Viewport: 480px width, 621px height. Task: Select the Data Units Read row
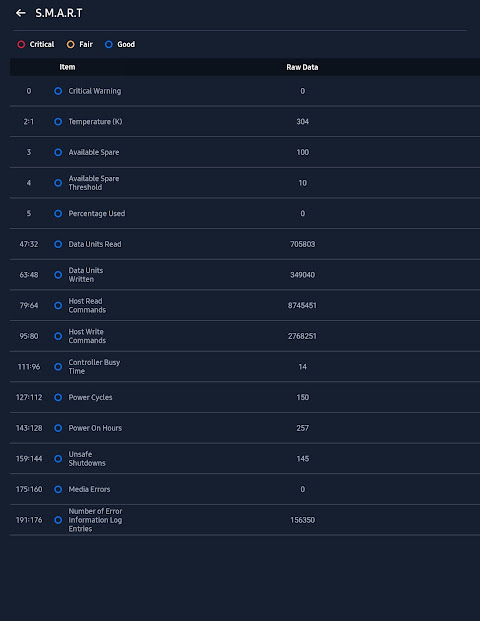[245, 244]
